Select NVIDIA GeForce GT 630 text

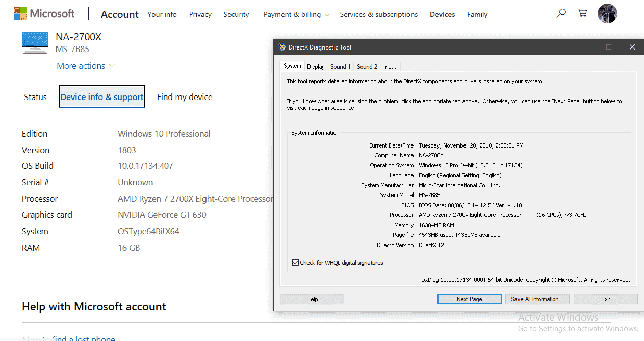[162, 215]
